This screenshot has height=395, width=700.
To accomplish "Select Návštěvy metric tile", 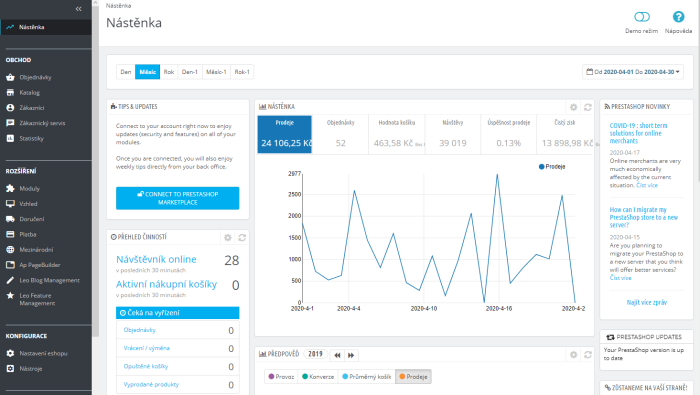I will click(453, 134).
